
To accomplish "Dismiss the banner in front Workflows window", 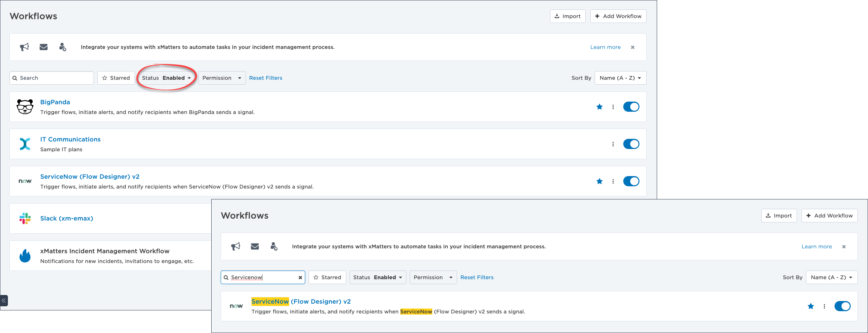I will point(844,246).
